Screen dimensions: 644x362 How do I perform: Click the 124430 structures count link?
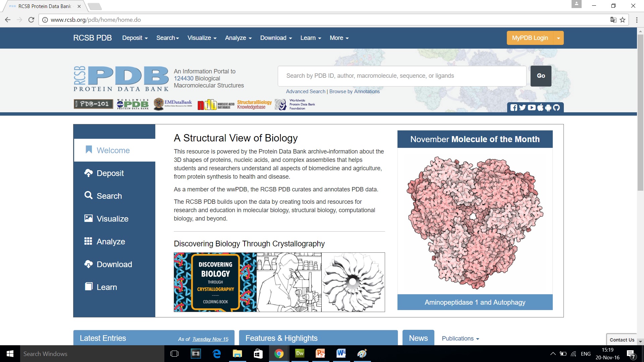183,78
